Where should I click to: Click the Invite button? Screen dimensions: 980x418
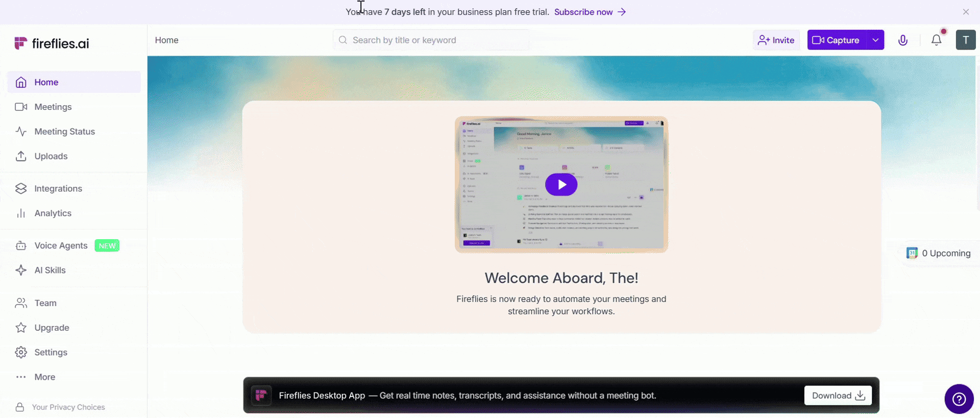tap(776, 40)
